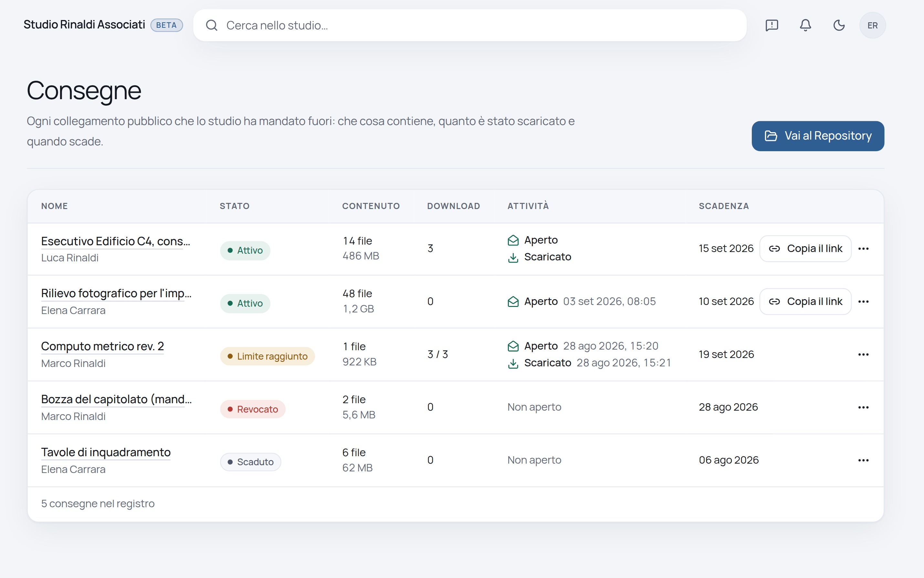Viewport: 924px width, 578px height.
Task: Click the Aperto envelope icon in Rilievo row
Action: 513,302
